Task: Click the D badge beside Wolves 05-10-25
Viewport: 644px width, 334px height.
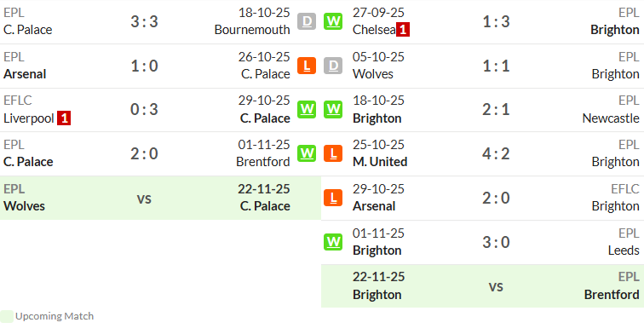Action: point(333,66)
